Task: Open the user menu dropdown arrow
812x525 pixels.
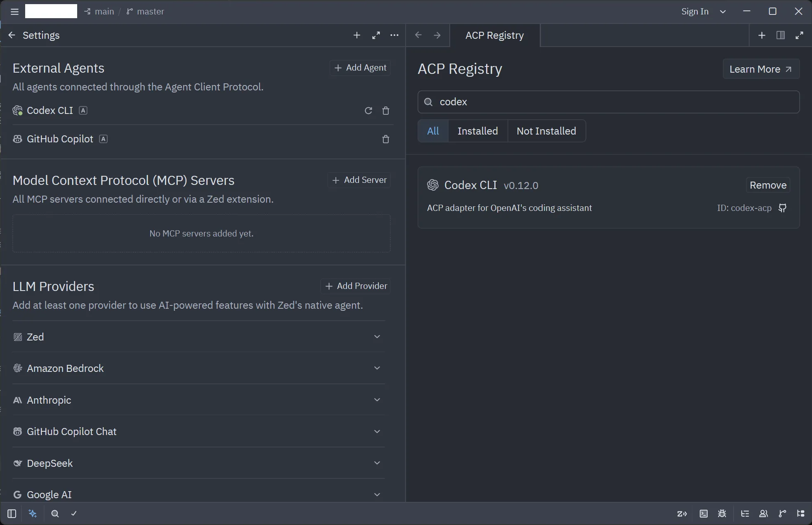Action: click(x=723, y=12)
